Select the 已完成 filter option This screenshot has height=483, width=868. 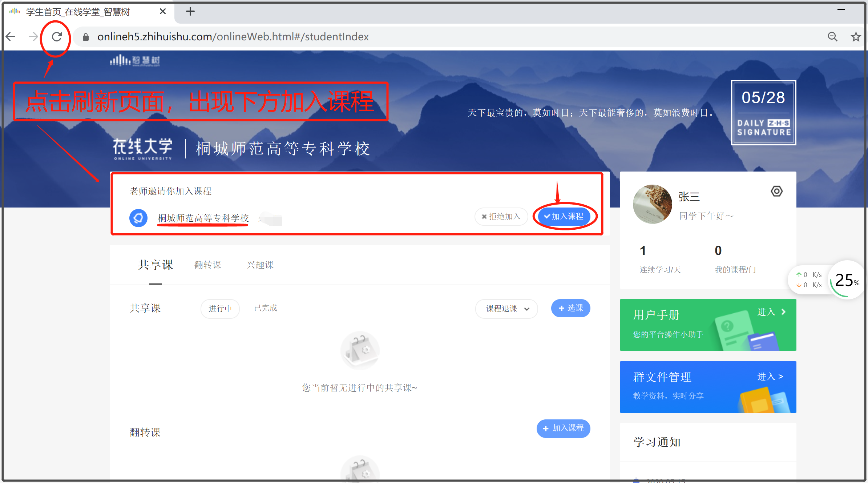(x=266, y=308)
